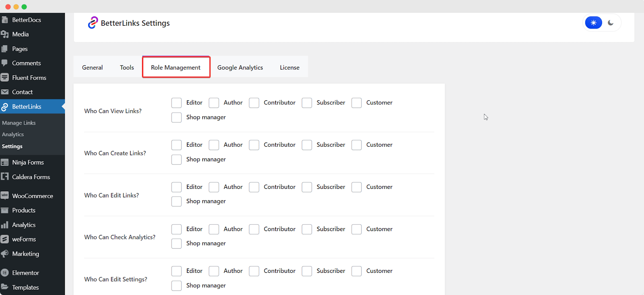The width and height of the screenshot is (644, 295).
Task: Open WooCommerce menu link
Action: [32, 196]
